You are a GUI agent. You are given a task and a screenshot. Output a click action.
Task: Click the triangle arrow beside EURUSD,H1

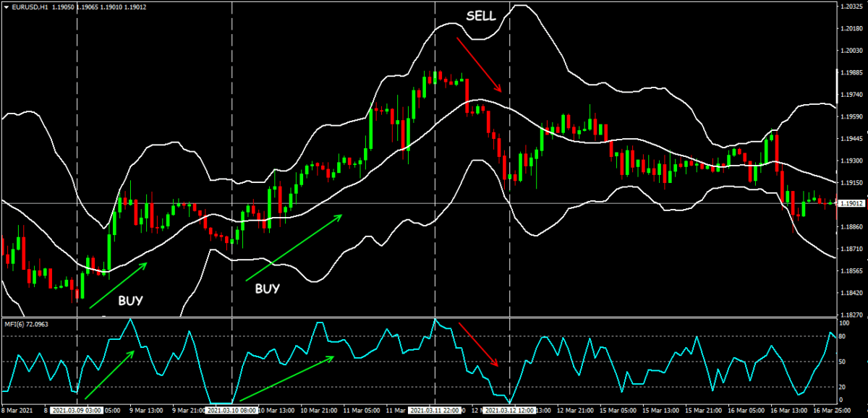pyautogui.click(x=7, y=7)
